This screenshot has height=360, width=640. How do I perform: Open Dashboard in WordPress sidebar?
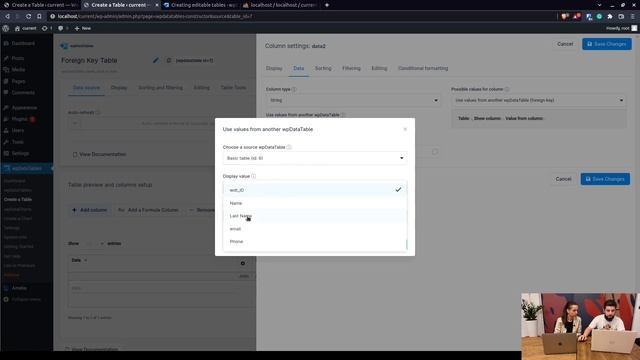pyautogui.click(x=20, y=43)
